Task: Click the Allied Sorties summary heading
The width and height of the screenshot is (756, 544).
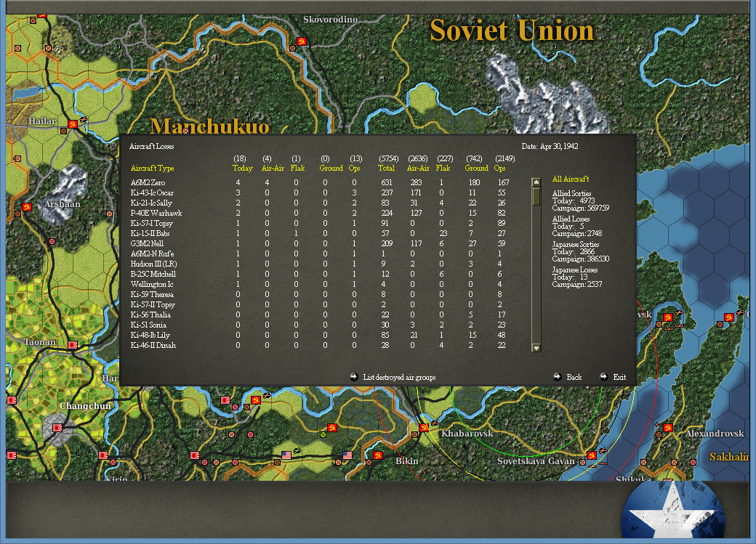Action: (x=572, y=194)
